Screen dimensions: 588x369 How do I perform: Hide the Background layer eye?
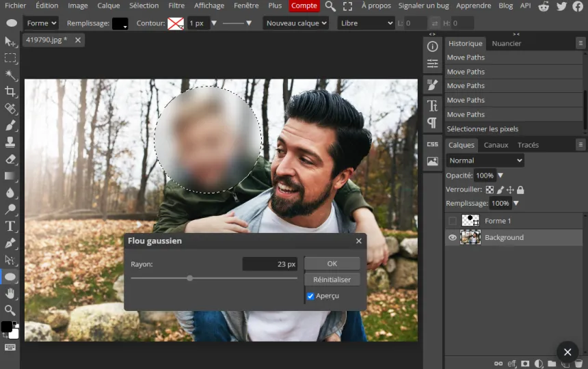click(453, 238)
